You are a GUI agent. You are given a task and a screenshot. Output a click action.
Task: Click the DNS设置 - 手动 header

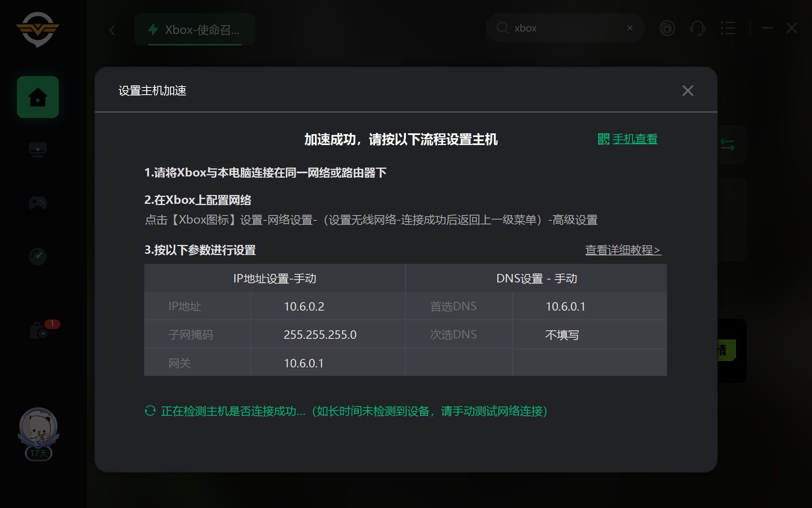tap(536, 278)
